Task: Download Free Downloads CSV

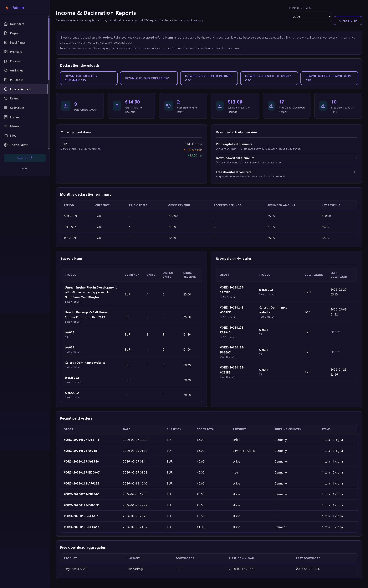Action: [329, 78]
